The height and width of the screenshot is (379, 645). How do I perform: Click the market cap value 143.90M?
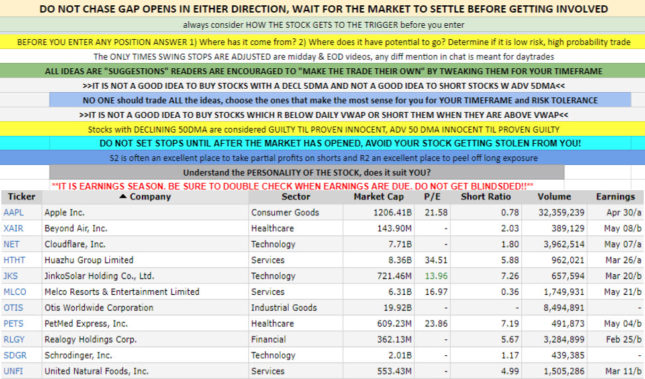(x=394, y=228)
